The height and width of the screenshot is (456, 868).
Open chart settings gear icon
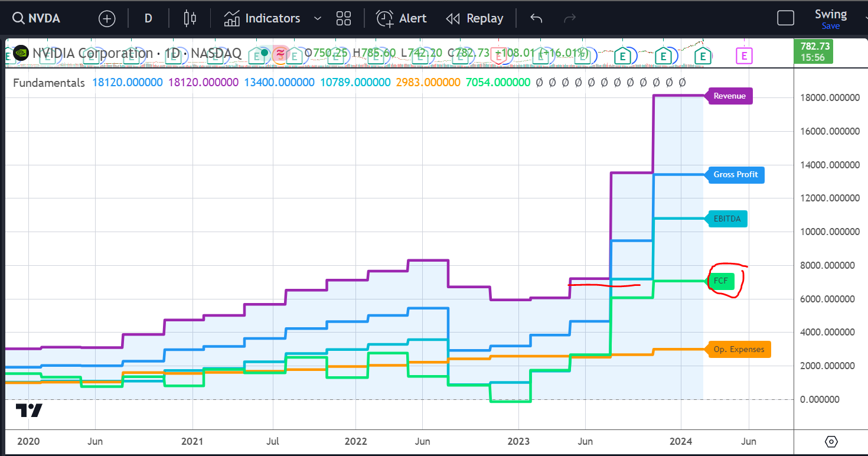(831, 441)
